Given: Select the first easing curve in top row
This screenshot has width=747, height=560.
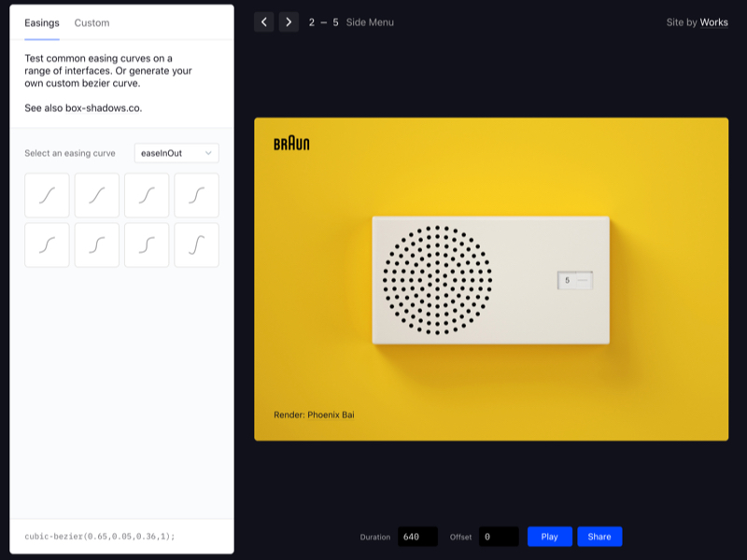Looking at the screenshot, I should 47,196.
